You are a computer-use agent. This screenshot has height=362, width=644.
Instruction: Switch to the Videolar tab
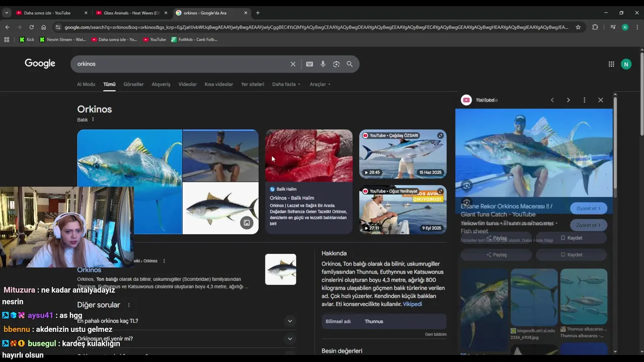pos(188,84)
